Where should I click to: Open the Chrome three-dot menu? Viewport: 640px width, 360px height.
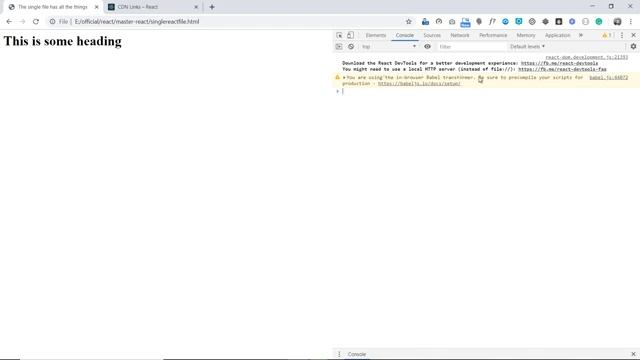click(x=631, y=22)
